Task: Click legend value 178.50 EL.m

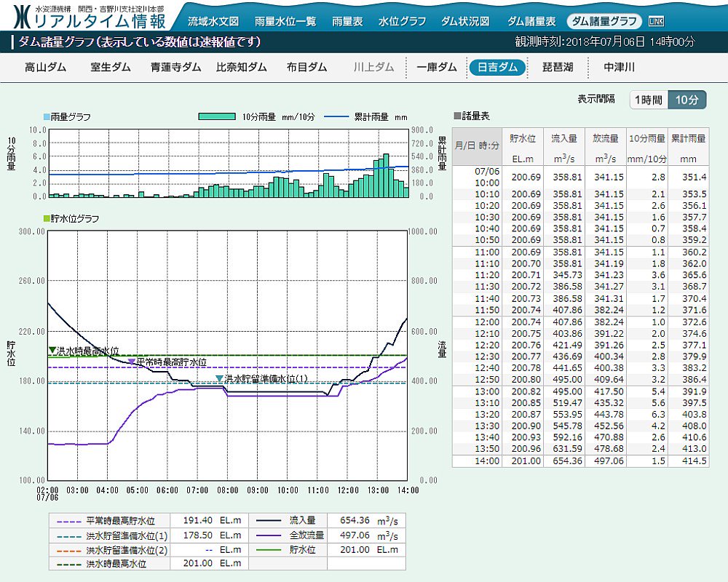Action: (x=212, y=535)
